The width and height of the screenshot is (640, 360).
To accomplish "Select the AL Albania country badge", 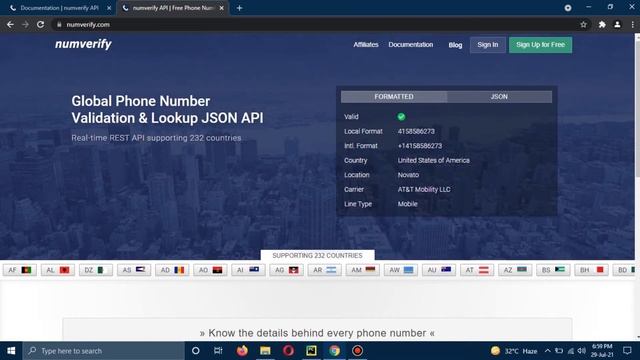I will (58, 270).
